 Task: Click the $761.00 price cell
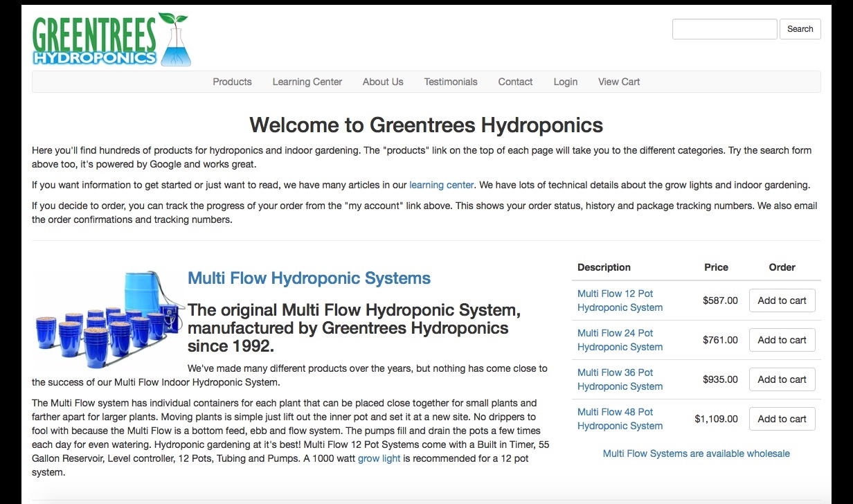720,340
